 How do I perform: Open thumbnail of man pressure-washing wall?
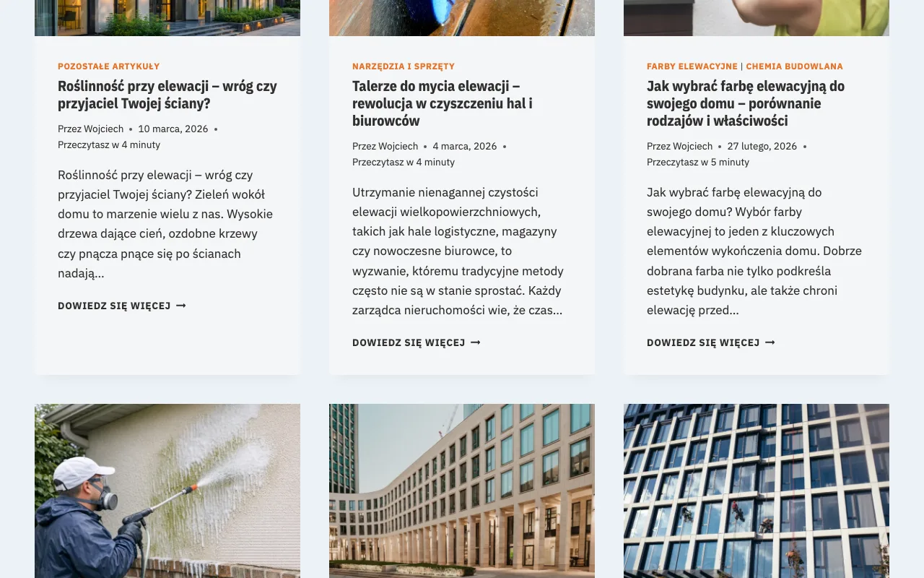[167, 491]
